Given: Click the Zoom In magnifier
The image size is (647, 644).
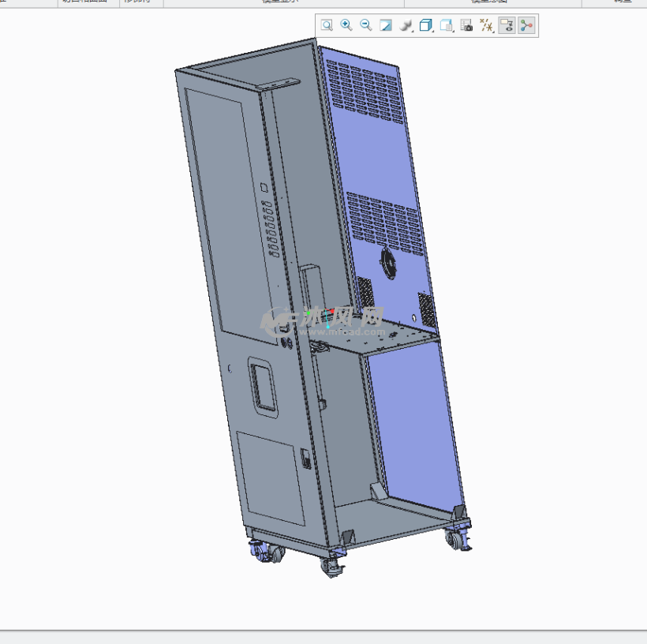Looking at the screenshot, I should (x=346, y=25).
